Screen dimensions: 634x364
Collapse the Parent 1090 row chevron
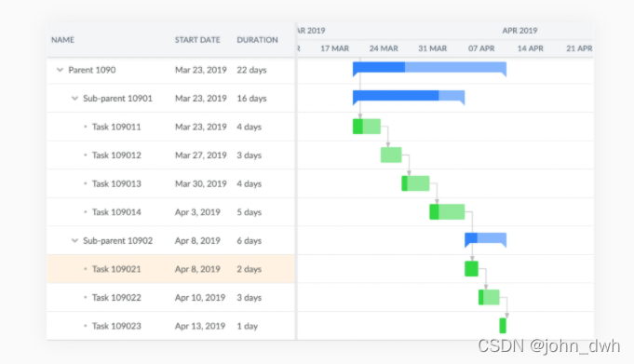point(60,70)
